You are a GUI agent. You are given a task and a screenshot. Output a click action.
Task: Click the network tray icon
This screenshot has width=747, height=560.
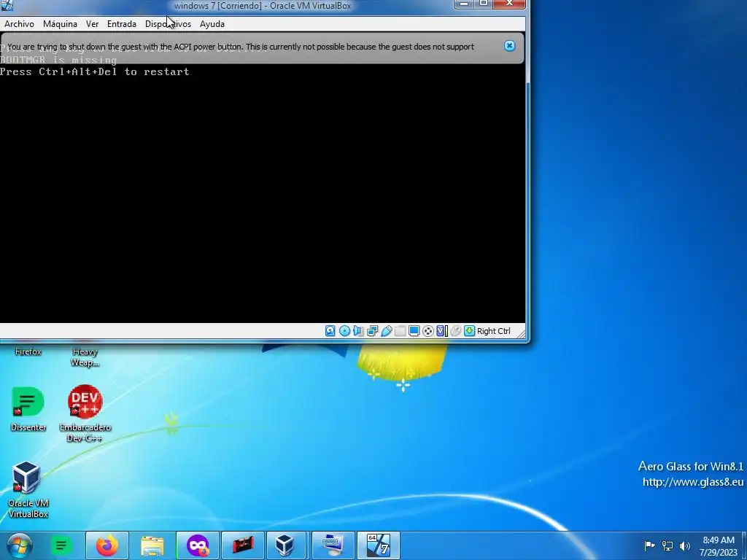click(667, 545)
